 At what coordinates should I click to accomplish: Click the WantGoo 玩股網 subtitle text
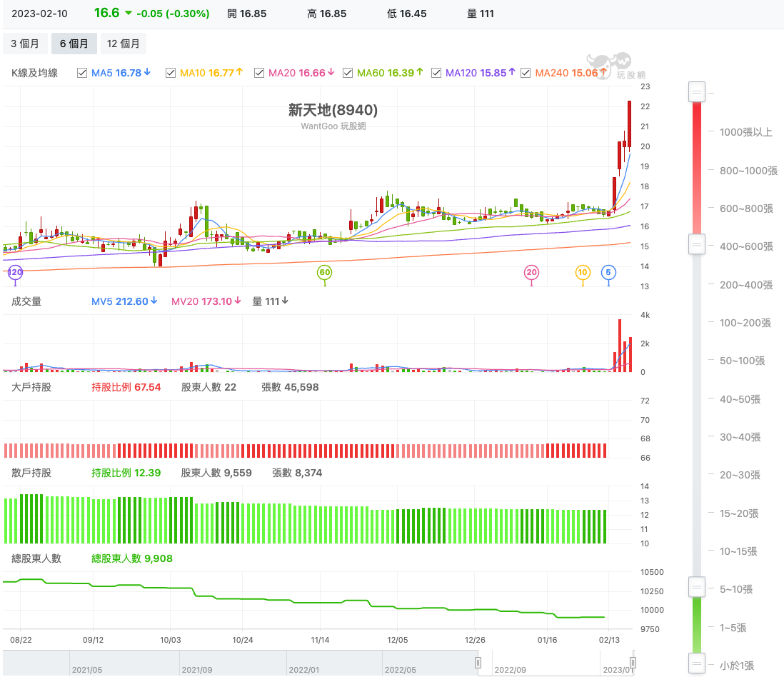[x=333, y=126]
